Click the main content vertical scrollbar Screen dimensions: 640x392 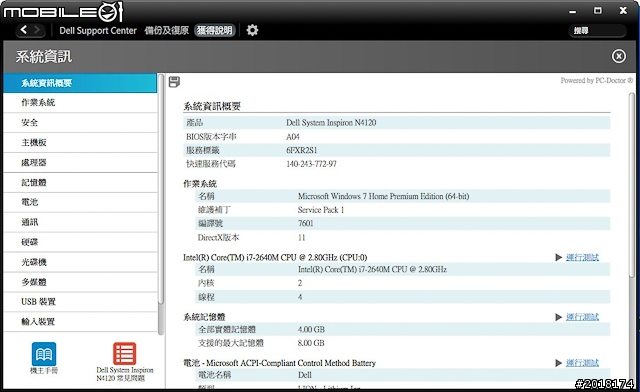tap(631, 186)
